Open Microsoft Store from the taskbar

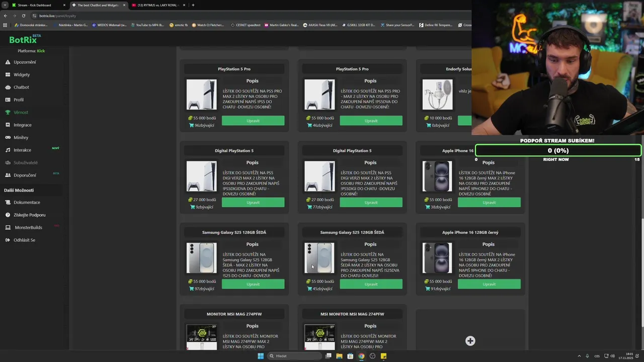click(350, 356)
